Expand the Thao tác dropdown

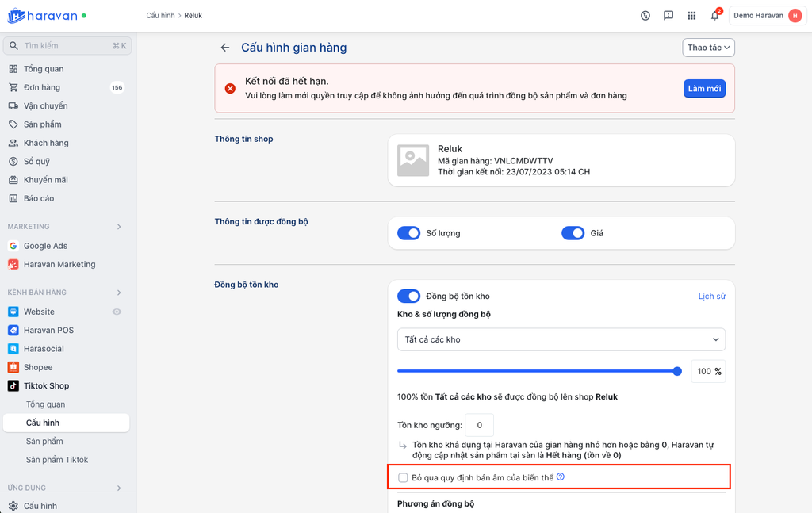(x=709, y=48)
